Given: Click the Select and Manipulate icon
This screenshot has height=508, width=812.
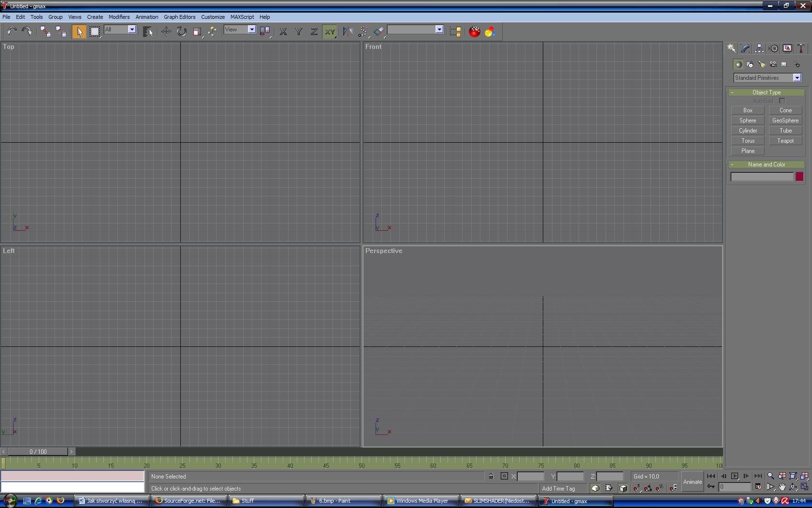Looking at the screenshot, I should point(212,31).
